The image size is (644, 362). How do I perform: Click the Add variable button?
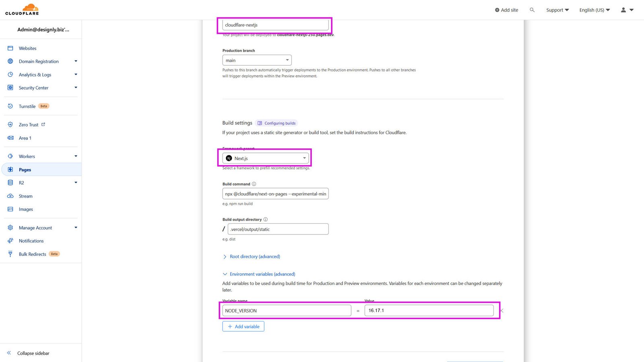pyautogui.click(x=243, y=327)
